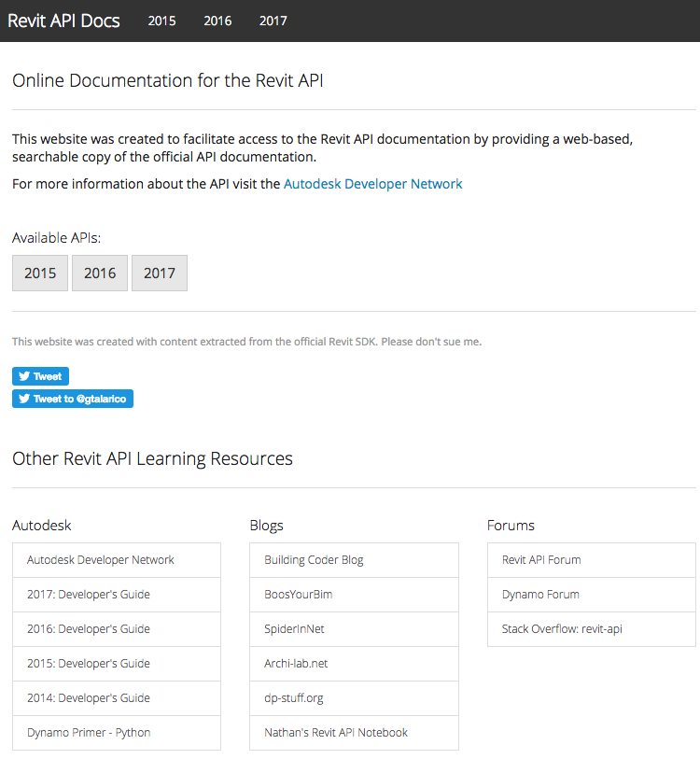Open the 2017: Developer's Guide link
The height and width of the screenshot is (759, 700).
click(89, 595)
